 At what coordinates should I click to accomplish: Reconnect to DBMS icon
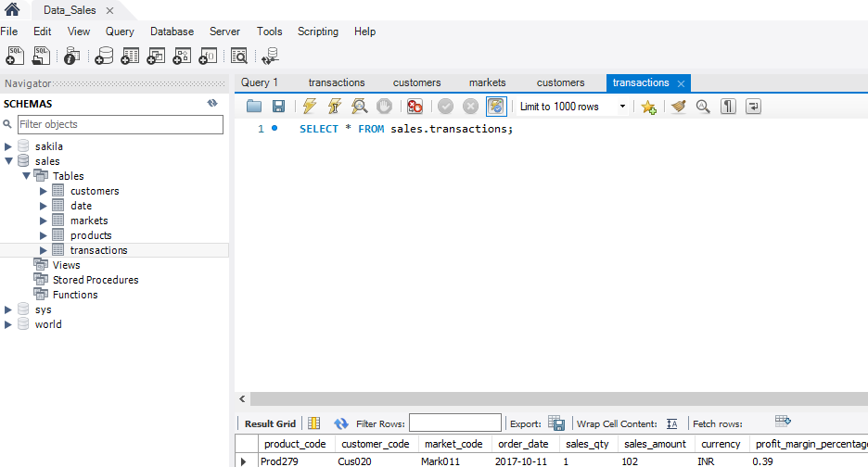point(270,56)
